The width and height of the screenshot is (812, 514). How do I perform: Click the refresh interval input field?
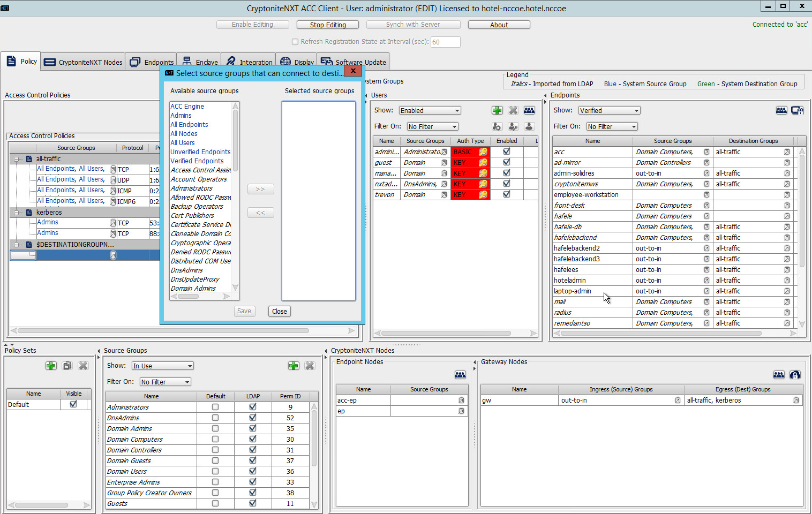[x=446, y=42]
